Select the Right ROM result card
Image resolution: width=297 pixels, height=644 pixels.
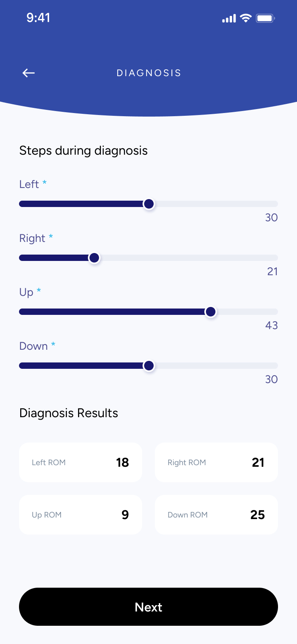point(216,462)
